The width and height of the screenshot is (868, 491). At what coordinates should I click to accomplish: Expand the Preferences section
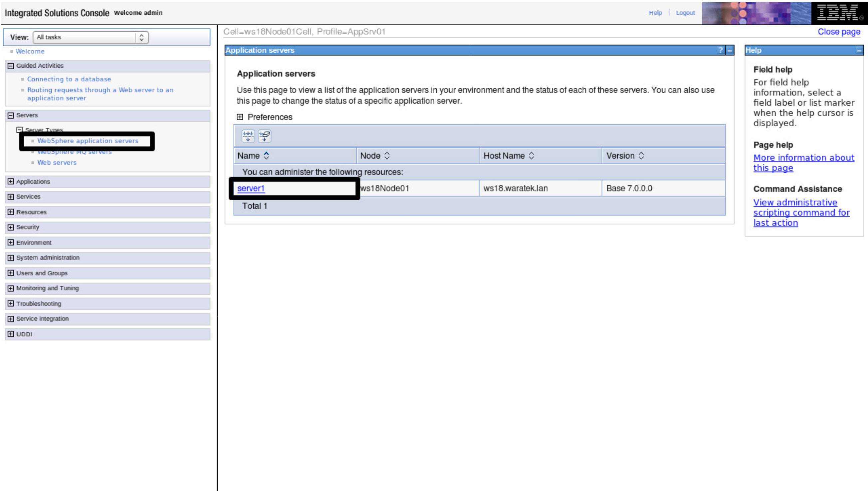(x=240, y=117)
